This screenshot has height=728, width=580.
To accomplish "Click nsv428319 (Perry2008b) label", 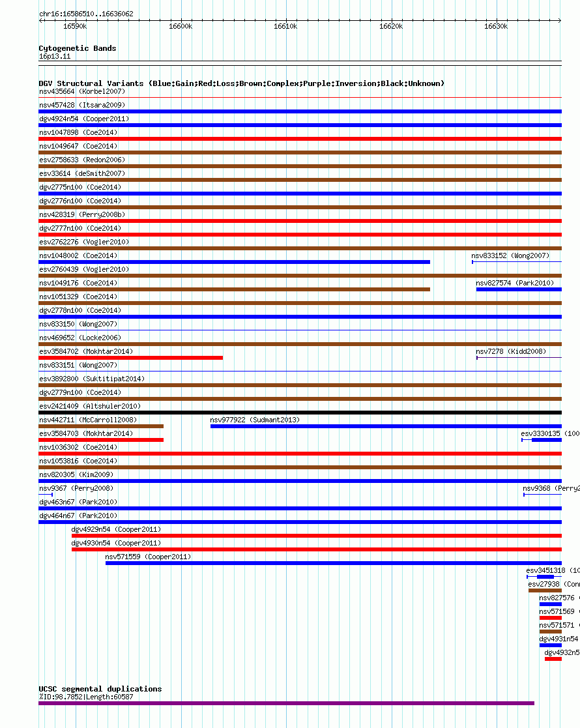I will tap(82, 214).
